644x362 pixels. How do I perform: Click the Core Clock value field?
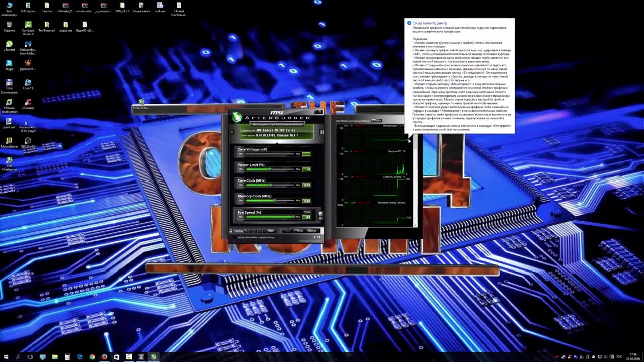(306, 185)
